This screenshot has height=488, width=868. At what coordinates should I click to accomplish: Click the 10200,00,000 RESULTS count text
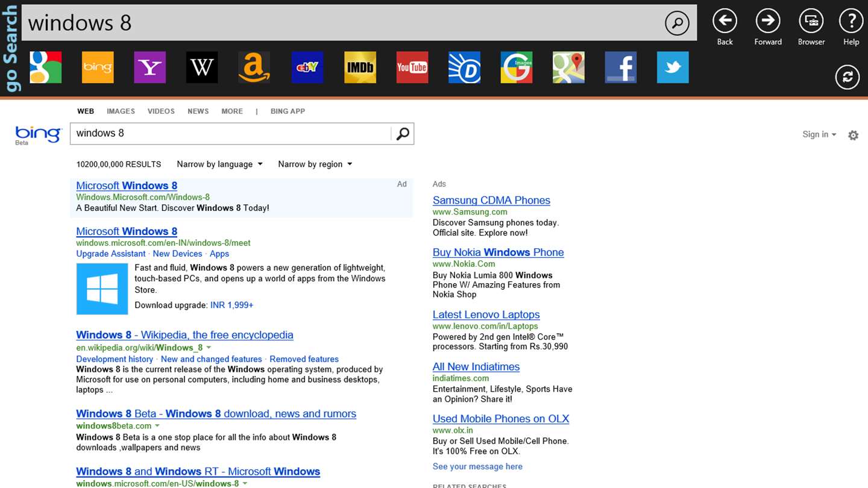tap(119, 164)
